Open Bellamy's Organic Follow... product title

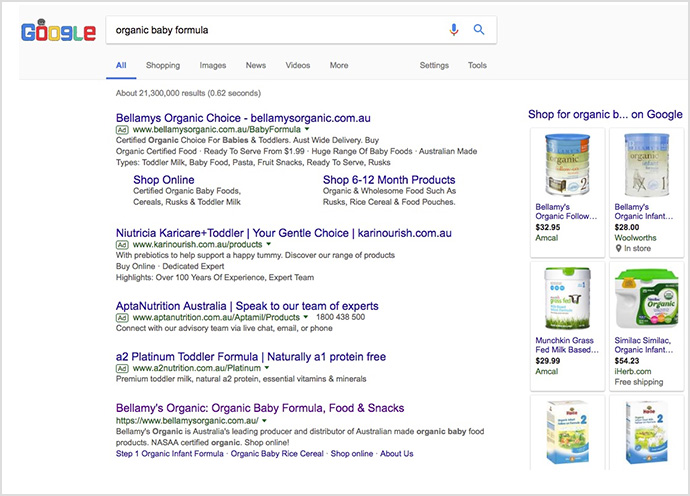pyautogui.click(x=566, y=211)
